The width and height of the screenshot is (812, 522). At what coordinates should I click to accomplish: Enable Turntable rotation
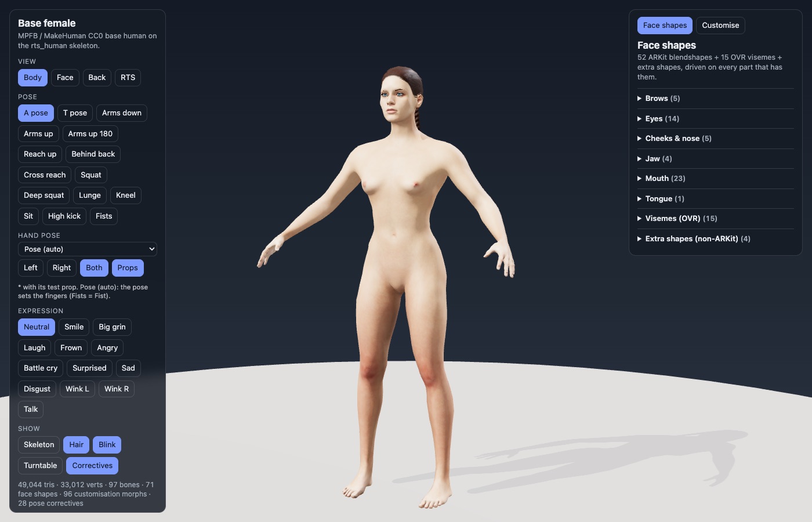(x=41, y=466)
